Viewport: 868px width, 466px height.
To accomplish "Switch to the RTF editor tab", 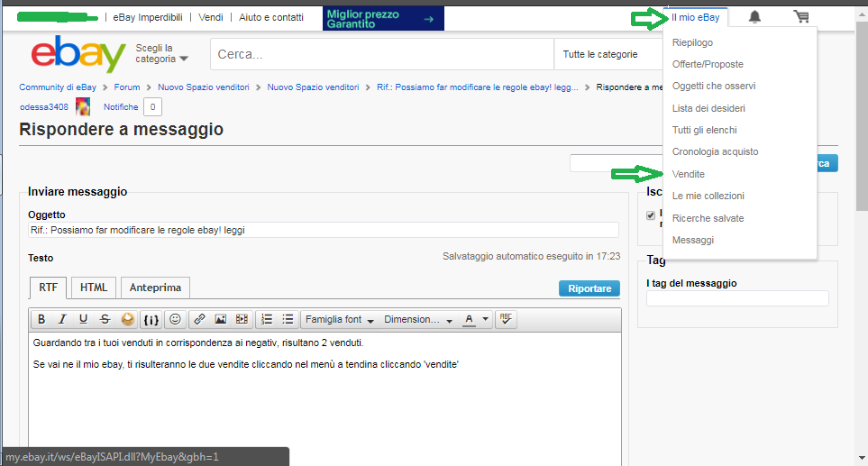I will (48, 288).
